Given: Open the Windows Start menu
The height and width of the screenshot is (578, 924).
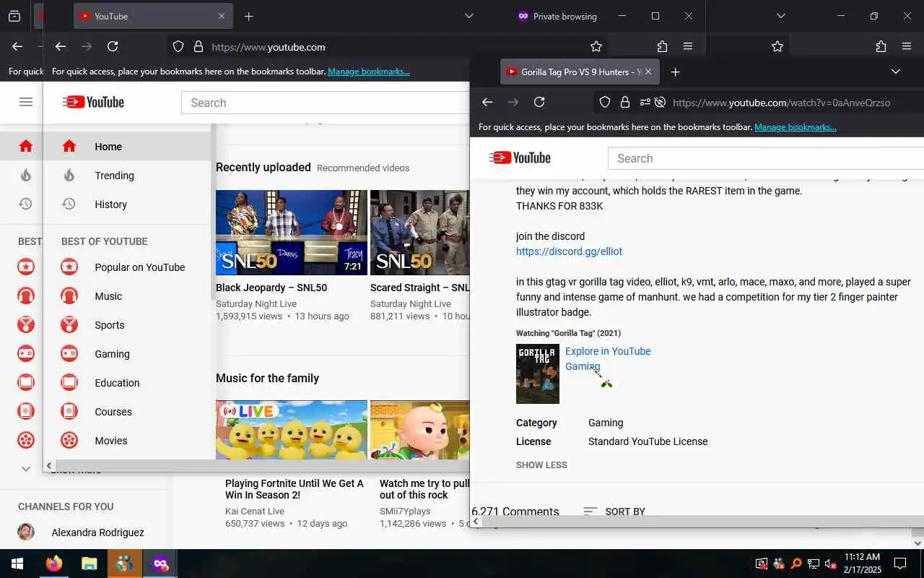Looking at the screenshot, I should pyautogui.click(x=17, y=564).
